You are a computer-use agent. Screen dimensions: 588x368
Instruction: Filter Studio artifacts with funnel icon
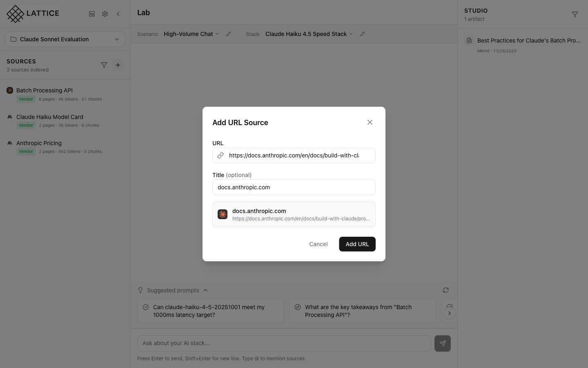[575, 14]
